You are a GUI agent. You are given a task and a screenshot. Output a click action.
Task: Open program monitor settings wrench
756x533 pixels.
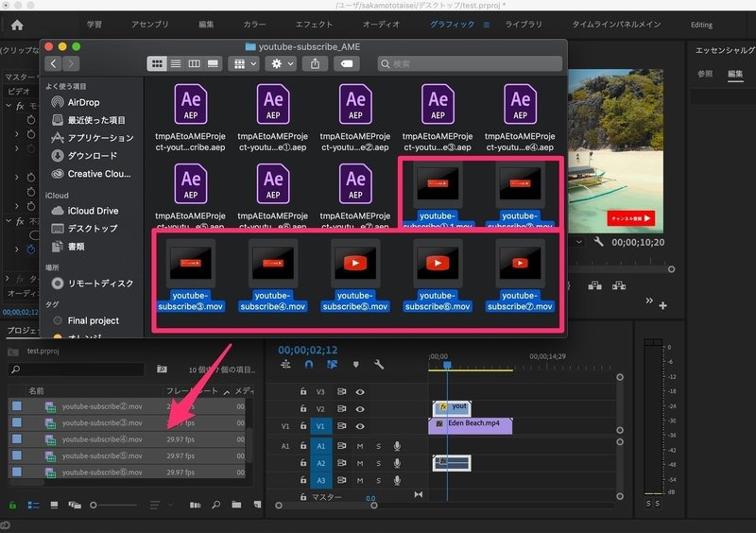(598, 241)
